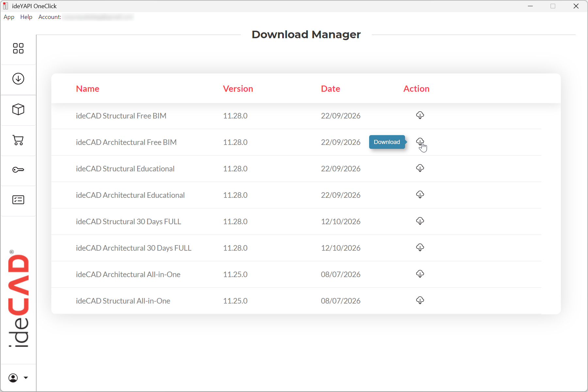The image size is (588, 392).
Task: Select 'ideCAD Structural 30 Days FULL' name
Action: [128, 222]
